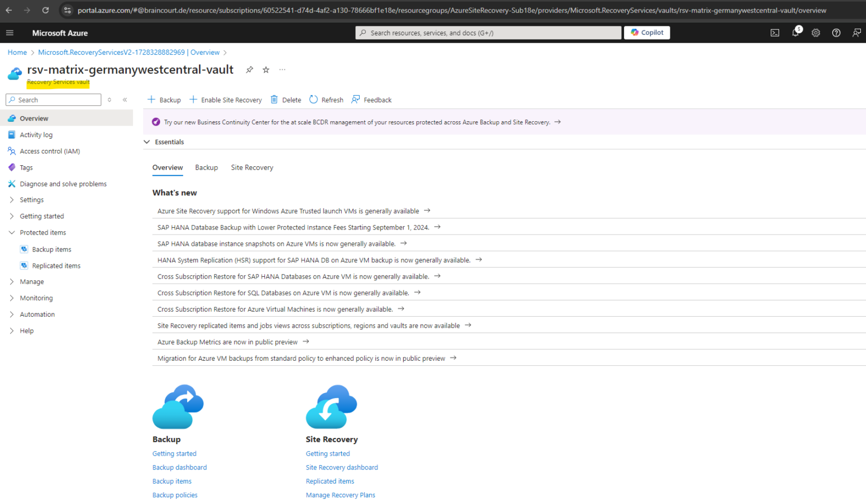Add vault to favorites with the star

click(266, 69)
